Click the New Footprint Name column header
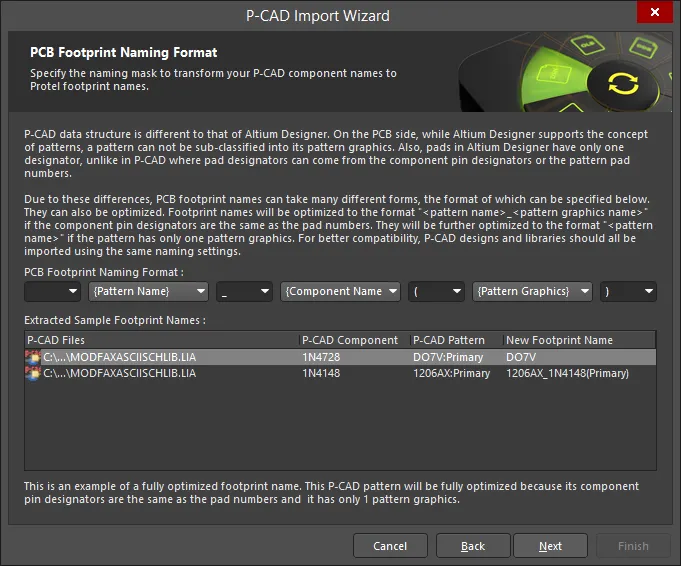This screenshot has height=566, width=681. point(579,340)
